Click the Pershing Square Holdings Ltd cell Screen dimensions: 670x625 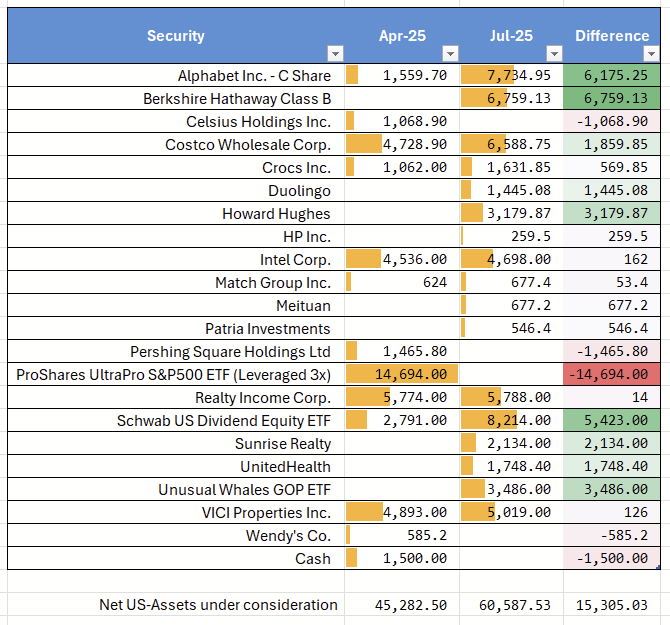[x=176, y=352]
